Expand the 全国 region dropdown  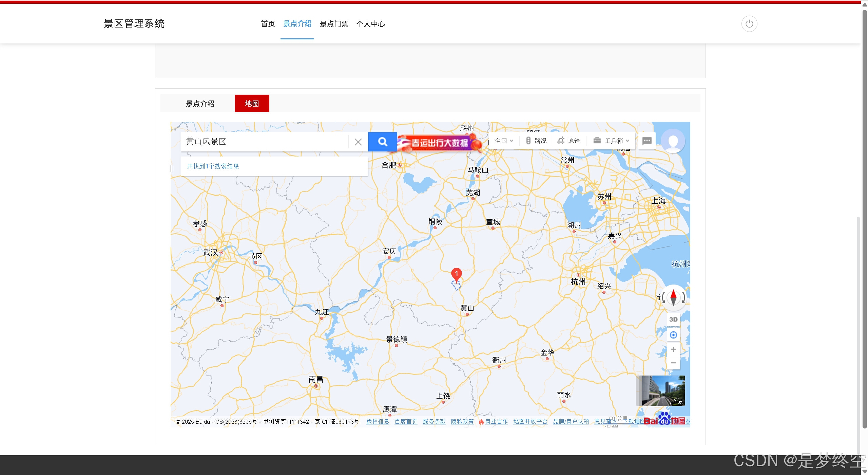[504, 141]
